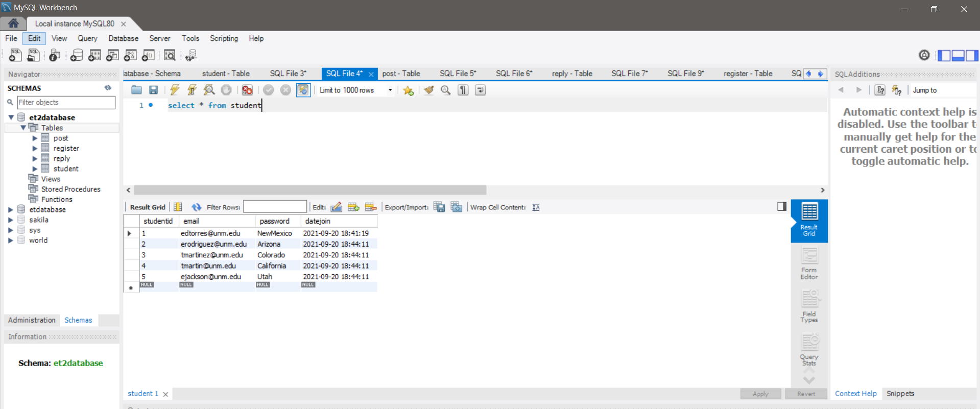This screenshot has height=409, width=980.
Task: Collapse the et2database schema
Action: pyautogui.click(x=11, y=117)
